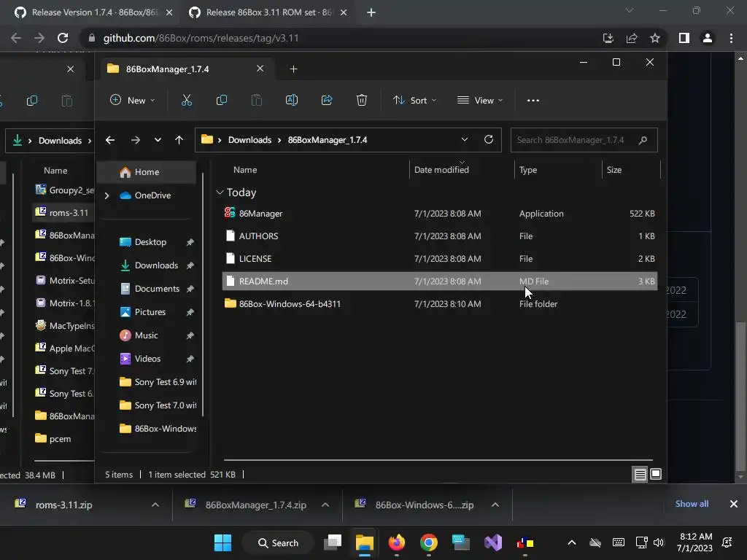This screenshot has width=747, height=560.
Task: Select roms-3.11 in the background Downloads window
Action: click(x=64, y=213)
